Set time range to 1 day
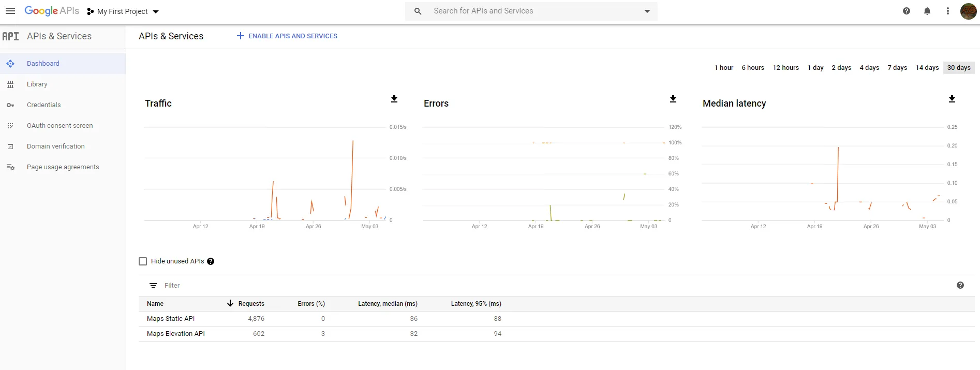The image size is (980, 370). point(815,68)
